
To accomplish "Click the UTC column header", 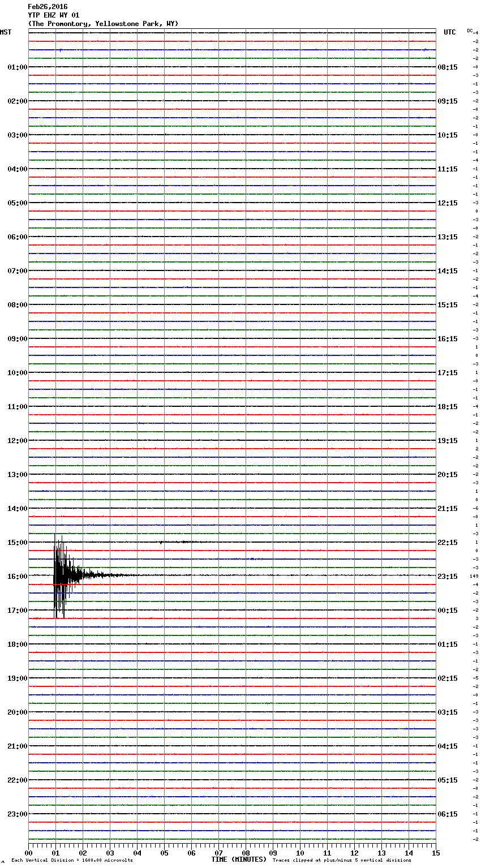I will coord(450,32).
